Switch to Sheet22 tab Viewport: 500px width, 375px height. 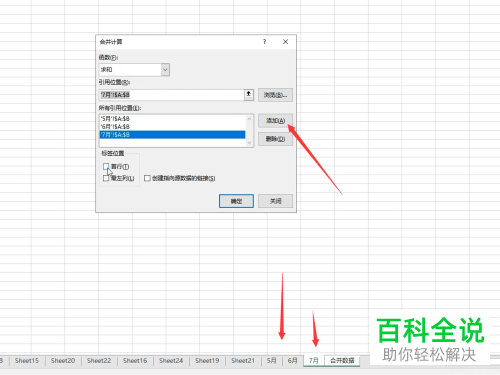[99, 361]
